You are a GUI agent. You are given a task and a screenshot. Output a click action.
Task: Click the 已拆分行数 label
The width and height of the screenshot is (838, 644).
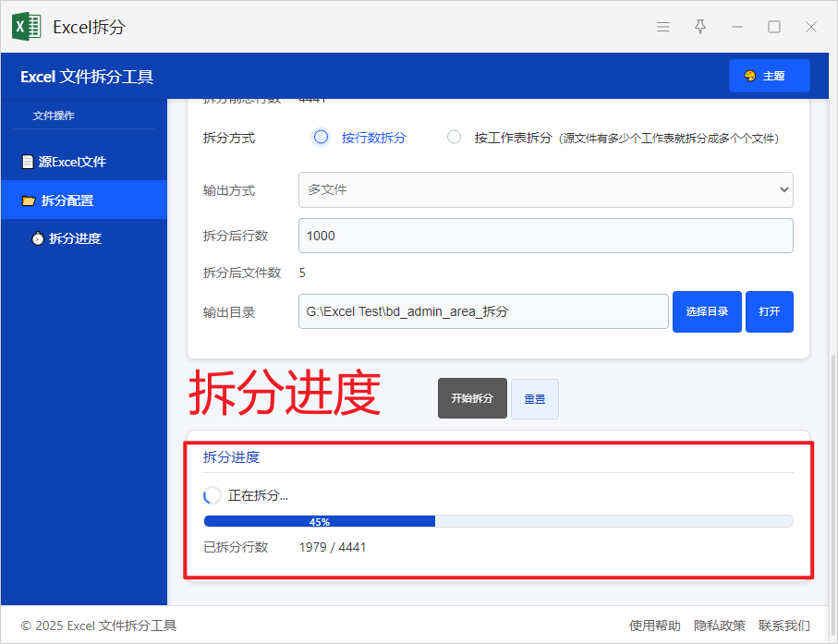click(x=236, y=547)
